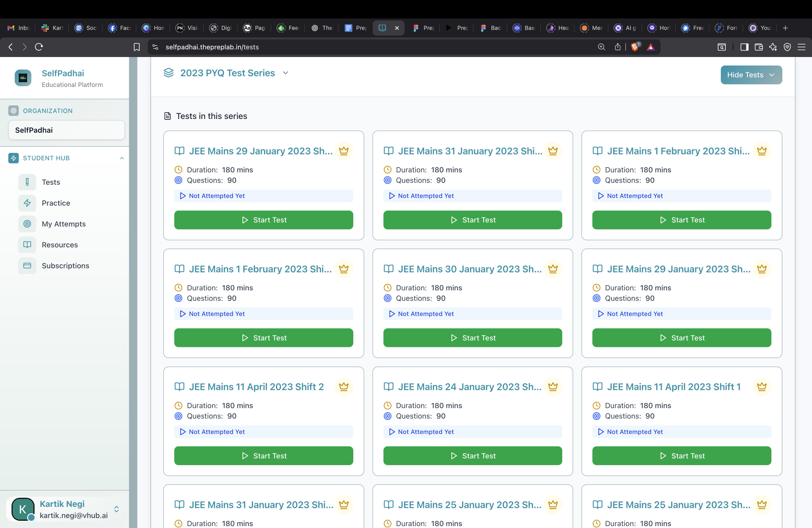Click the Tests in this series heading

pyautogui.click(x=212, y=116)
